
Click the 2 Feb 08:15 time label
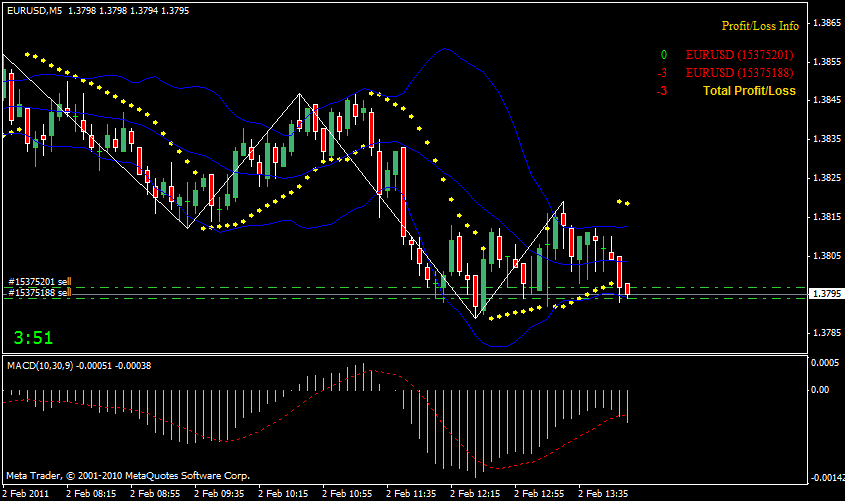[92, 493]
